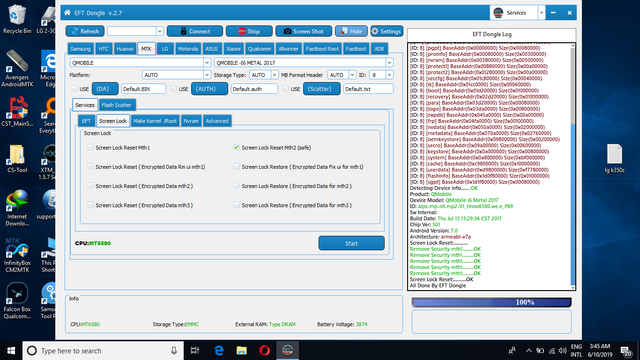Viewport: 640px width, 360px height.
Task: Click the Default.auth input field
Action: point(254,89)
